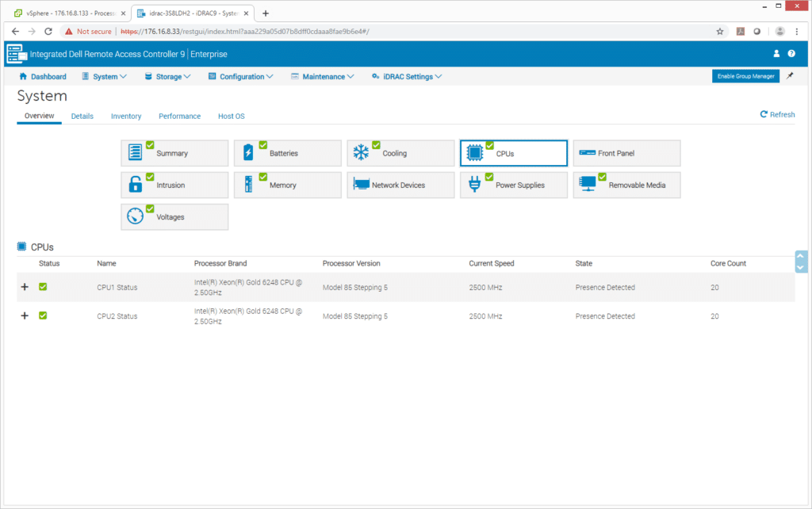
Task: Switch to the Inventory tab
Action: click(x=126, y=116)
